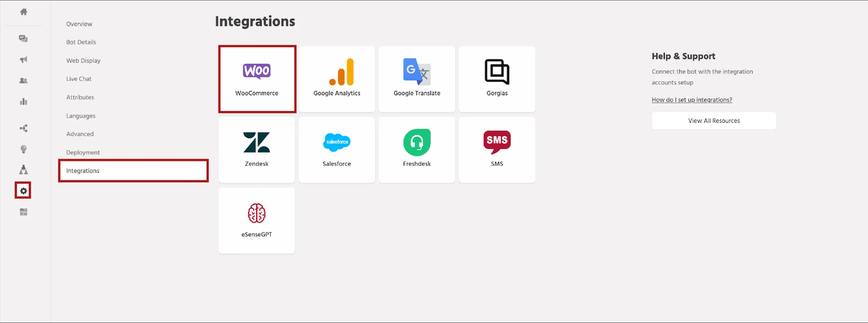This screenshot has width=868, height=323.
Task: Click the View All Resources button
Action: click(714, 121)
